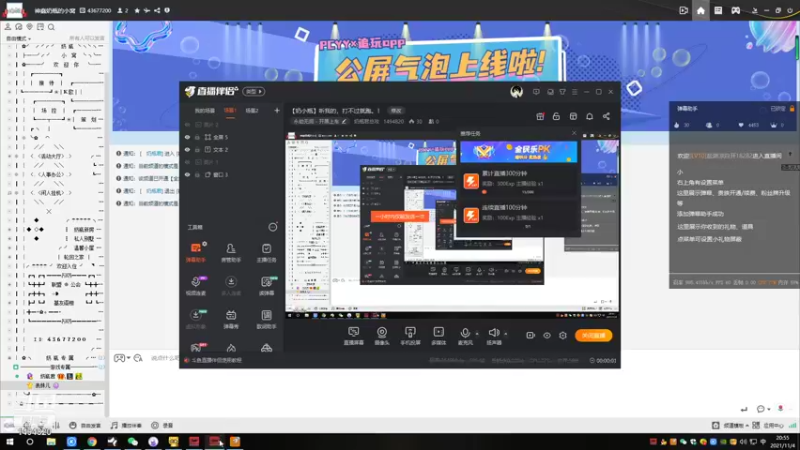The image size is (800, 450).
Task: Click the 播放伴奏 button in YY bottom bar
Action: (x=126, y=425)
